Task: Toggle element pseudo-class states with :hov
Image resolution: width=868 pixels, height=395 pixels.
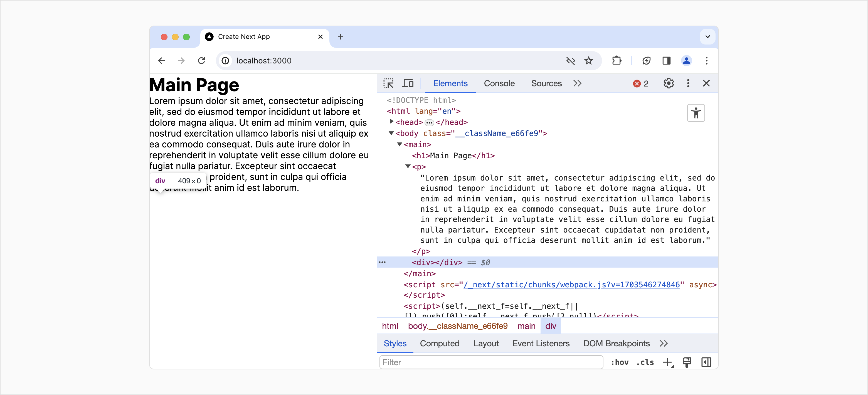Action: pos(619,362)
